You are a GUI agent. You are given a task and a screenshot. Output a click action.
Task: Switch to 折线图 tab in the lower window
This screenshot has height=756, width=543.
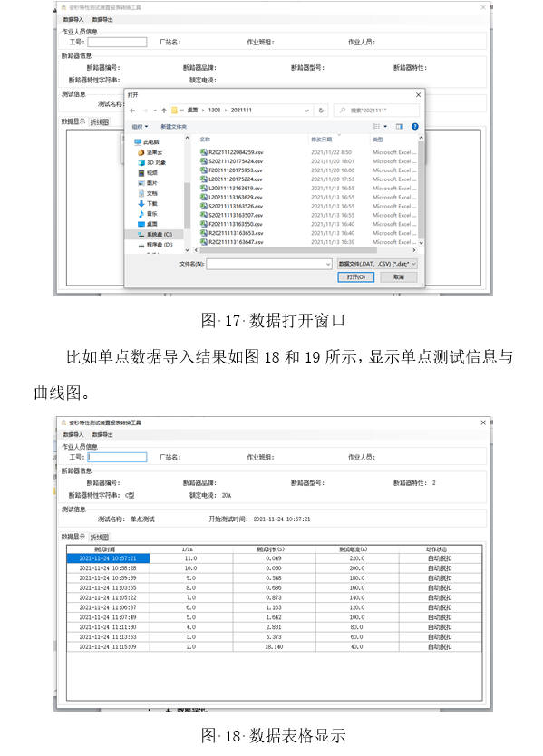click(x=100, y=538)
